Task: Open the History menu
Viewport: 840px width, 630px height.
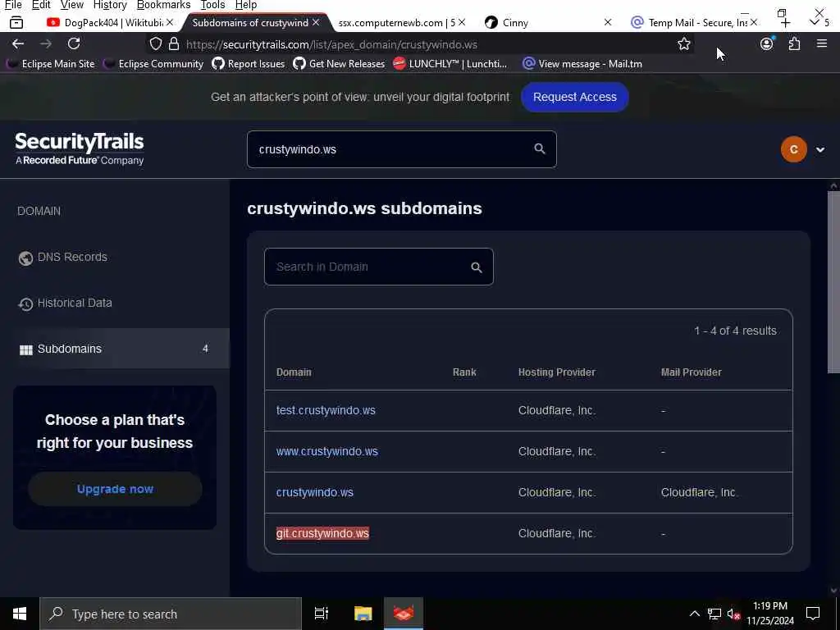Action: (110, 5)
